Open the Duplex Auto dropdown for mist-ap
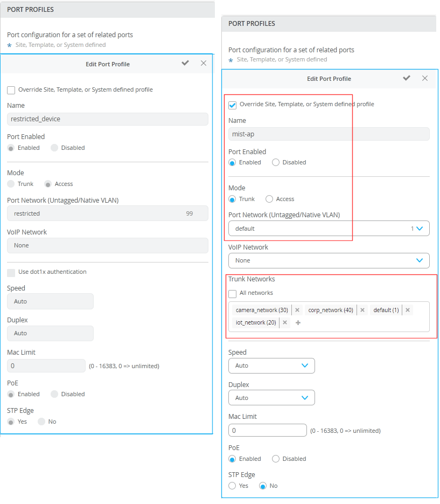 click(271, 398)
